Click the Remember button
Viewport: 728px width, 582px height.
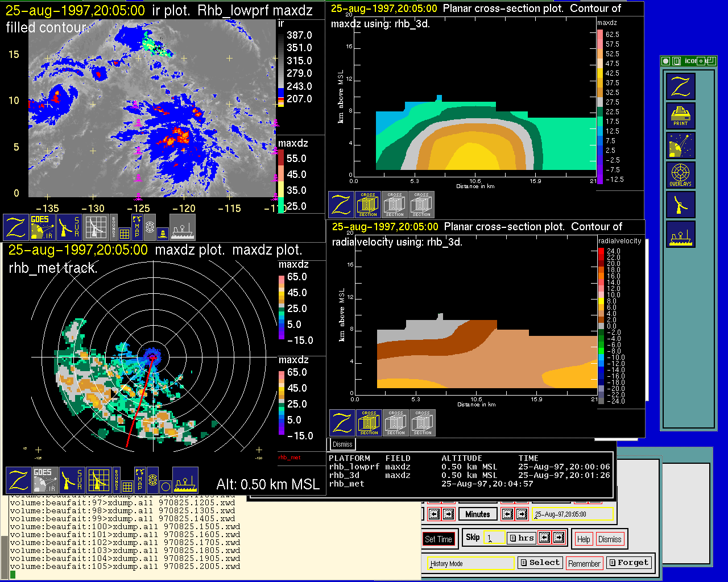584,563
